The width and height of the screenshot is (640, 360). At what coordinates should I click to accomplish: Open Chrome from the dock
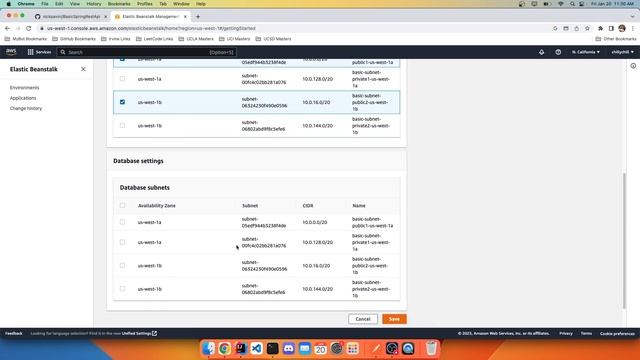tap(224, 348)
